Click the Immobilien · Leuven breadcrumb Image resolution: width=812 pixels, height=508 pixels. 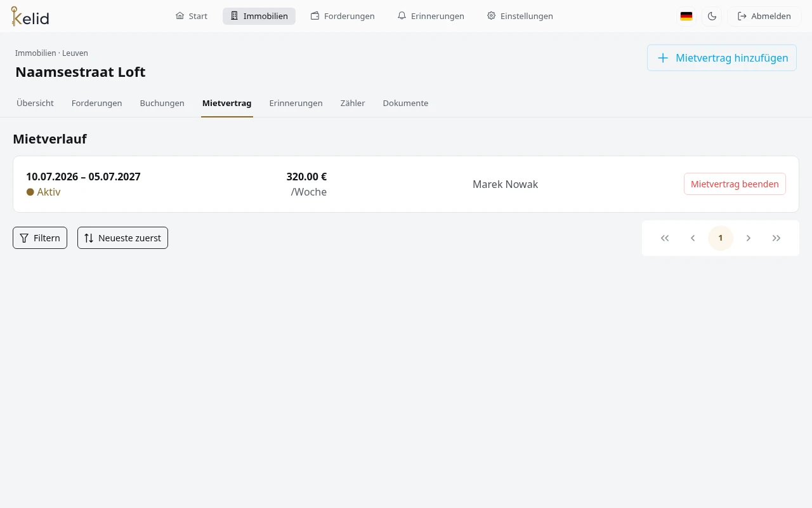pyautogui.click(x=51, y=53)
